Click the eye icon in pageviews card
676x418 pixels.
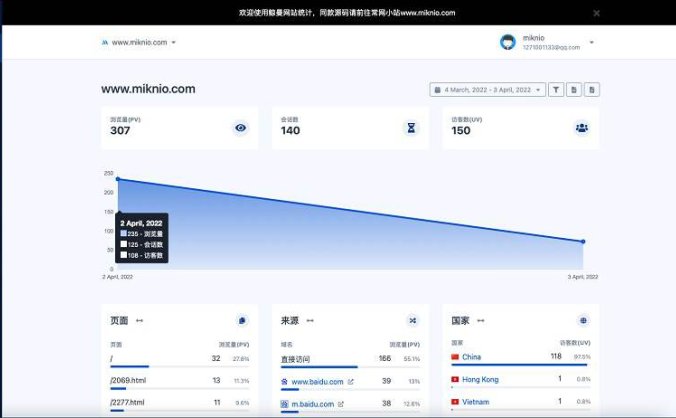pos(240,128)
